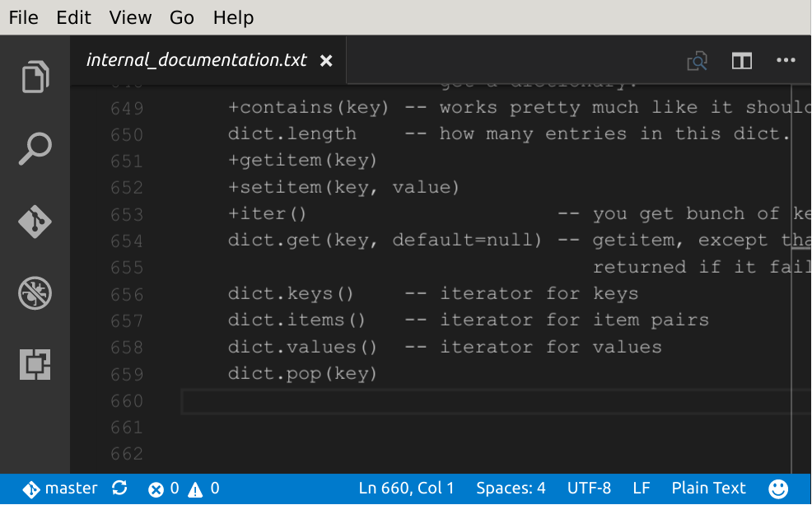Split the editor with split icon
This screenshot has height=505, width=812.
(x=741, y=61)
